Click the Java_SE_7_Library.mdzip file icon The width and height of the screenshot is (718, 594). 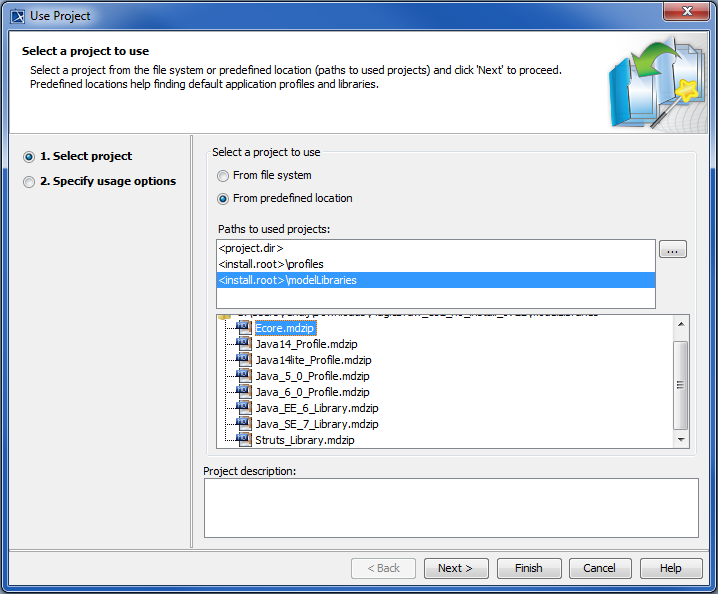coord(244,424)
